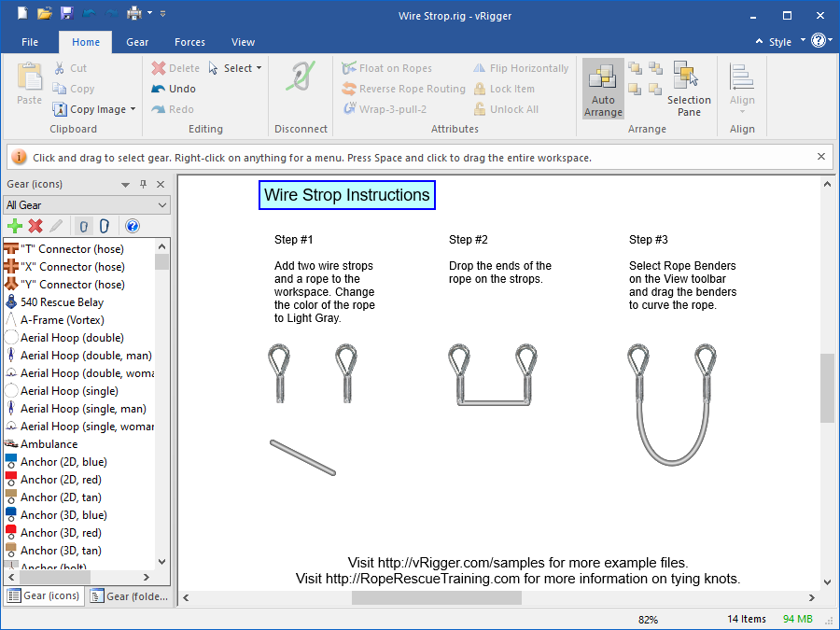Click the red X delete gear icon
840x630 pixels.
35,226
